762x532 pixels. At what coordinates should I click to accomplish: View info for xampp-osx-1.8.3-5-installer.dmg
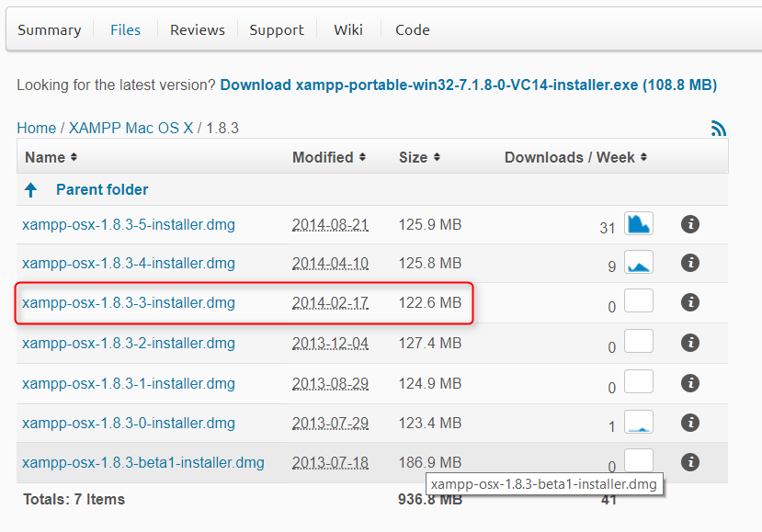point(690,224)
